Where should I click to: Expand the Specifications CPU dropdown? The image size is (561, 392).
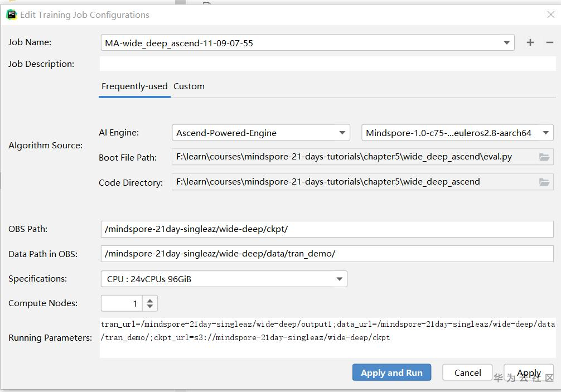[x=339, y=279]
